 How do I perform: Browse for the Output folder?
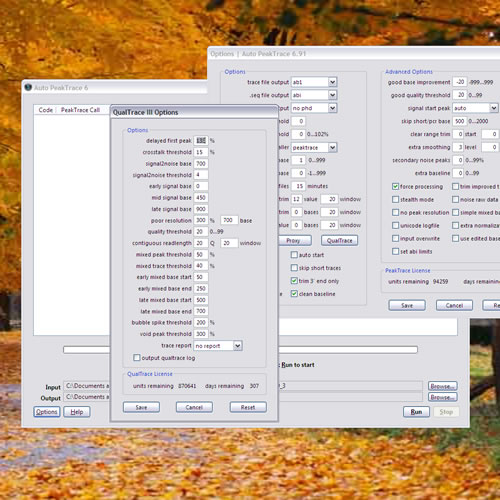[x=443, y=397]
